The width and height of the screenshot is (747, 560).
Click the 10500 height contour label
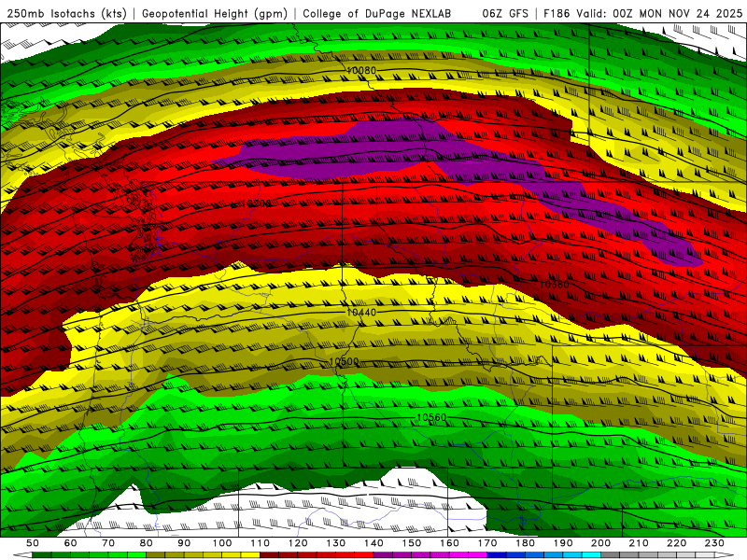point(344,361)
